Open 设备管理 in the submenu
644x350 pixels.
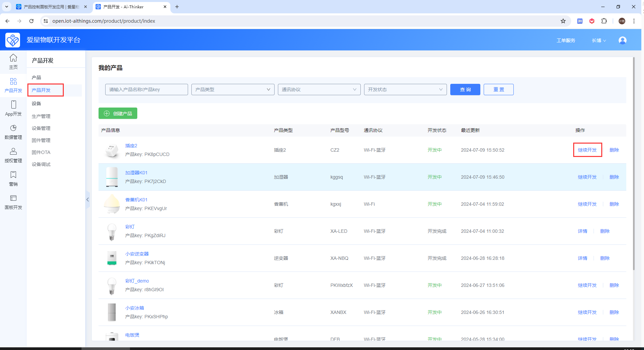click(x=41, y=128)
